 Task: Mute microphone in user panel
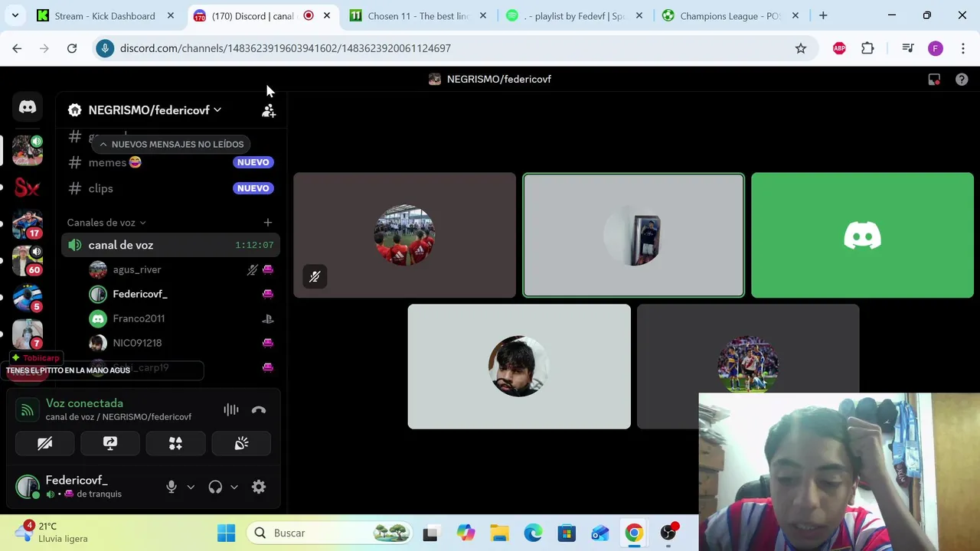tap(171, 487)
